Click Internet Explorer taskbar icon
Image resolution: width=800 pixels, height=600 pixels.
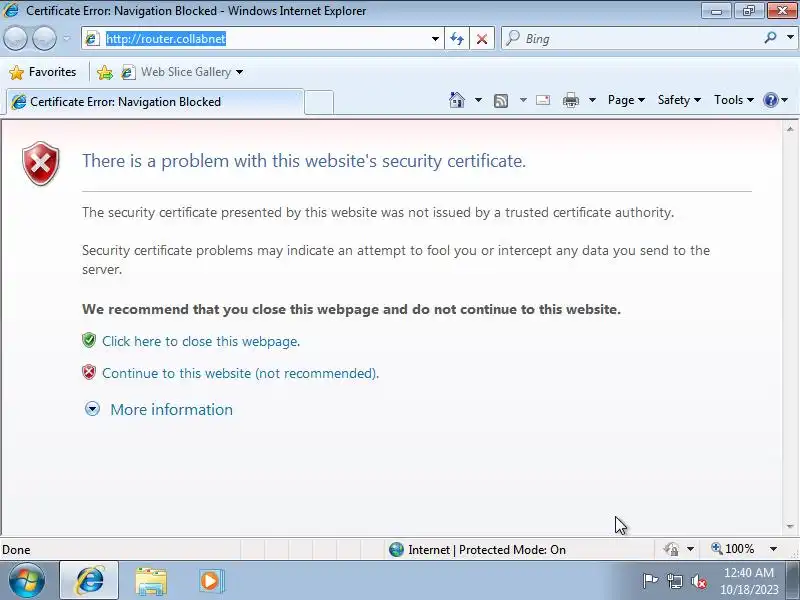(x=89, y=580)
